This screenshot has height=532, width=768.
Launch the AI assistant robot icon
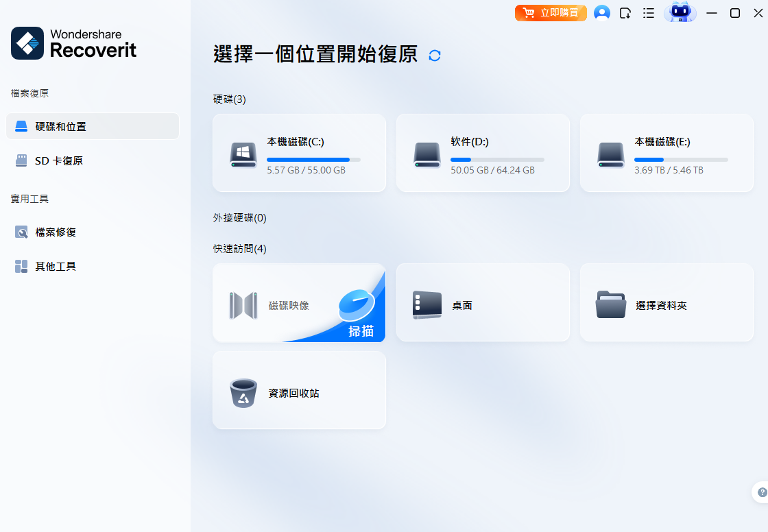click(680, 12)
